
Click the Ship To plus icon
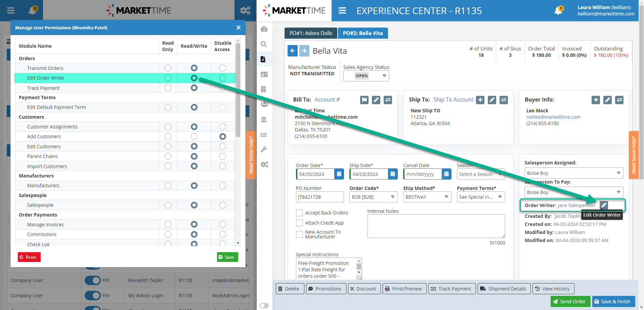(x=480, y=100)
